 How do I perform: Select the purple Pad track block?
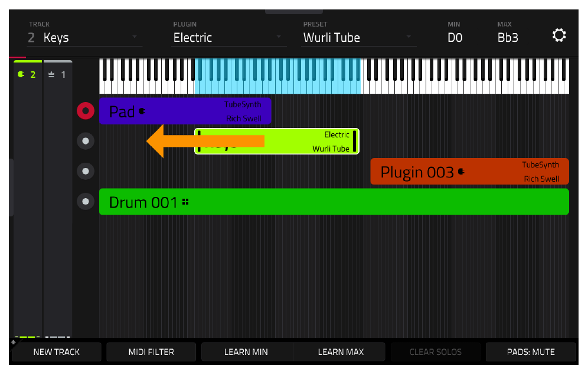[185, 111]
